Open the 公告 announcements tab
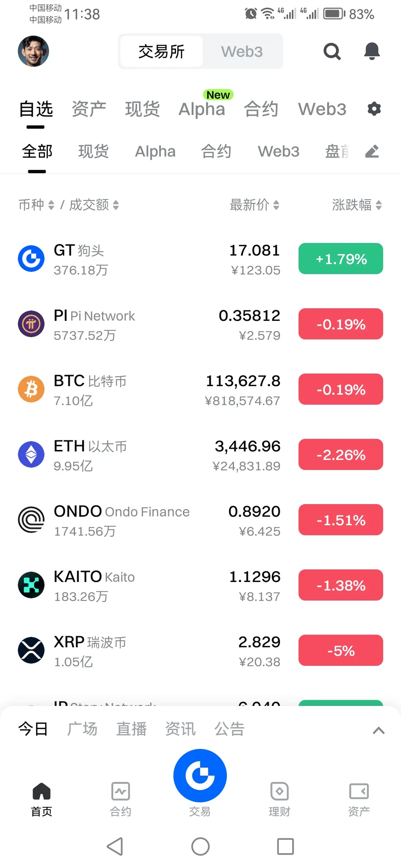The width and height of the screenshot is (401, 868). tap(229, 729)
